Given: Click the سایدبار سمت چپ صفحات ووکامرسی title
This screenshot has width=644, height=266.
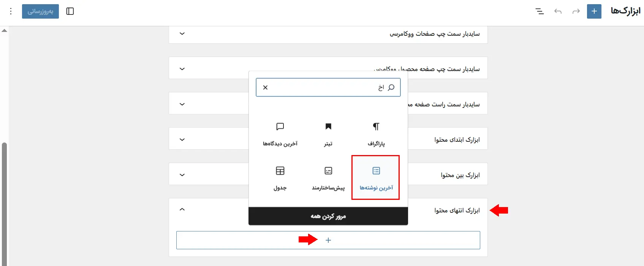Looking at the screenshot, I should [435, 34].
